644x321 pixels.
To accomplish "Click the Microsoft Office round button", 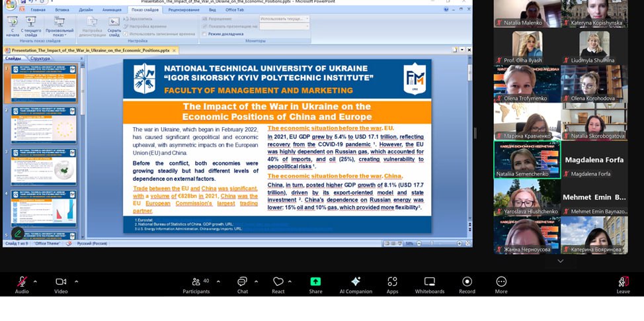I will [x=11, y=5].
